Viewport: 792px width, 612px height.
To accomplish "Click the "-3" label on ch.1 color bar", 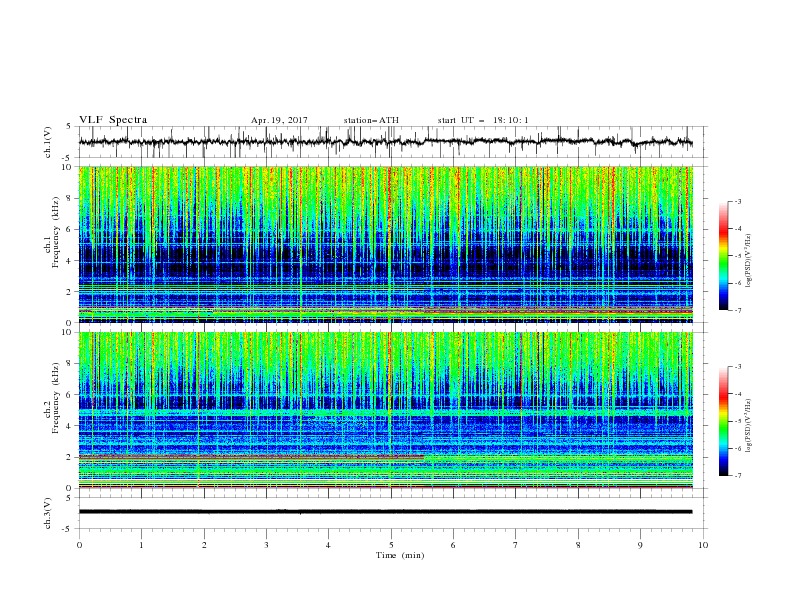I will 737,201.
